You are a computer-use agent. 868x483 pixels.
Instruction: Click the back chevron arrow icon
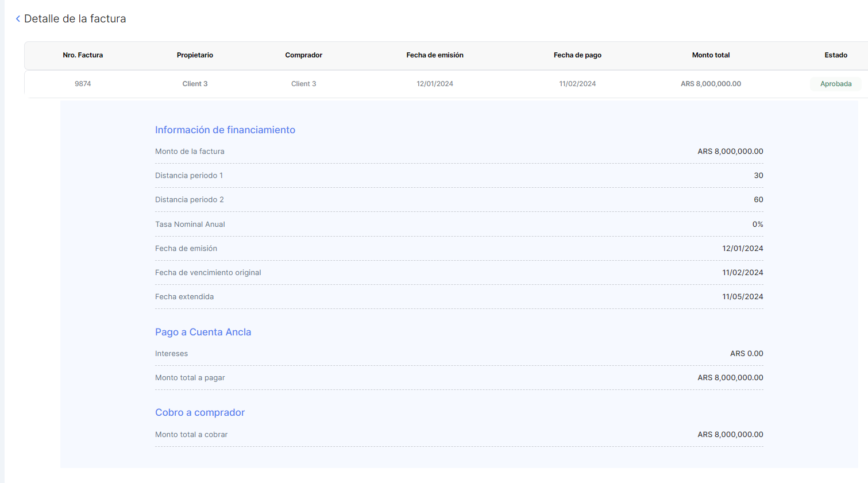[18, 19]
